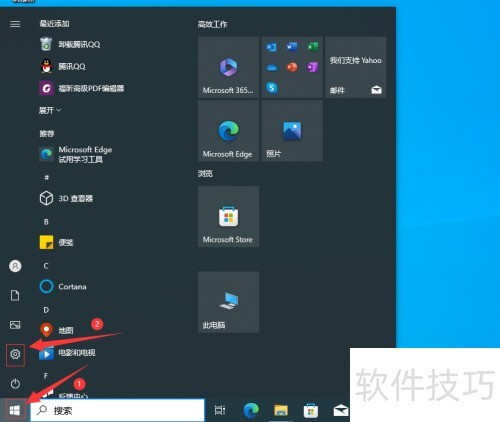Open Settings gear icon
The width and height of the screenshot is (500, 422).
pyautogui.click(x=15, y=354)
